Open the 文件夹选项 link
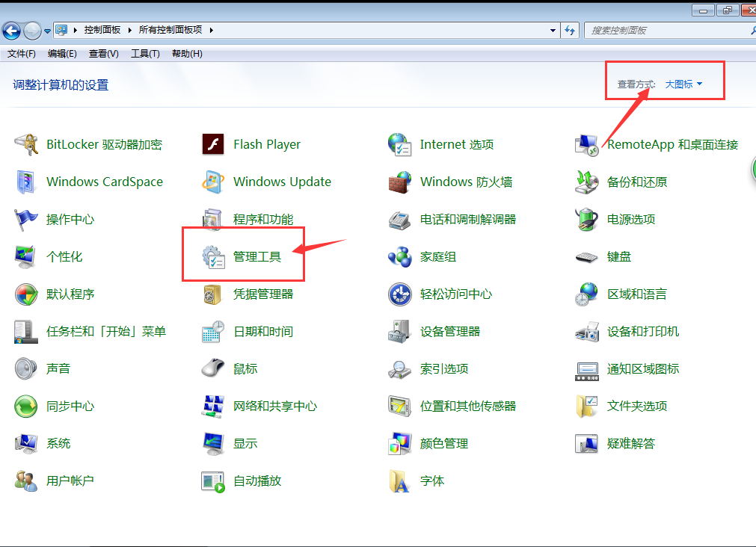This screenshot has height=547, width=756. 637,407
